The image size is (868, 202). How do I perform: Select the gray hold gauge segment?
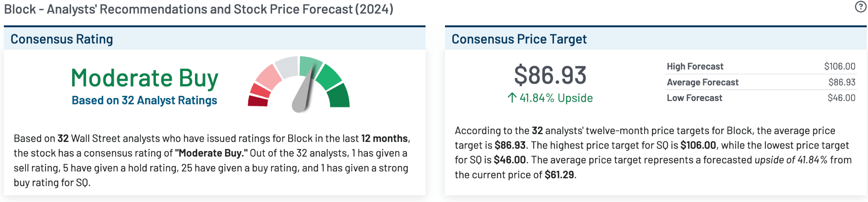pos(287,67)
